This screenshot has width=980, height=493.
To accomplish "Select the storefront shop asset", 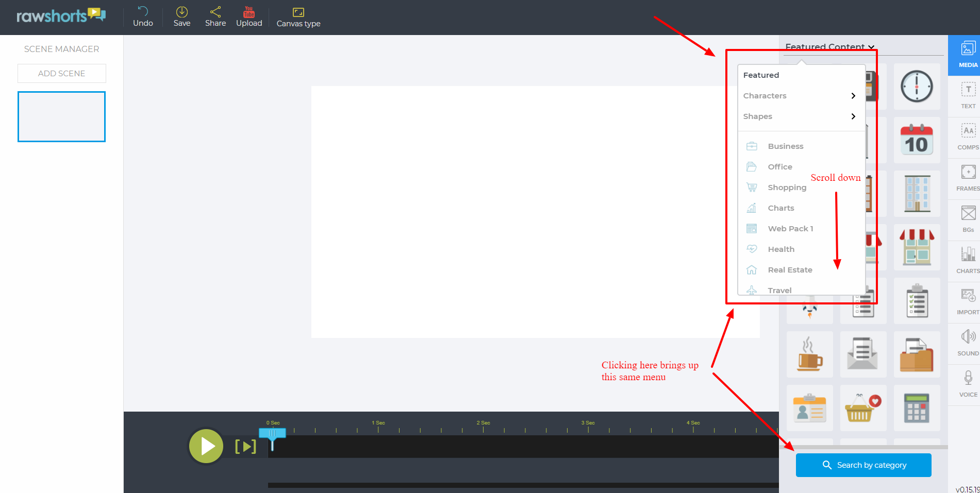I will 917,247.
